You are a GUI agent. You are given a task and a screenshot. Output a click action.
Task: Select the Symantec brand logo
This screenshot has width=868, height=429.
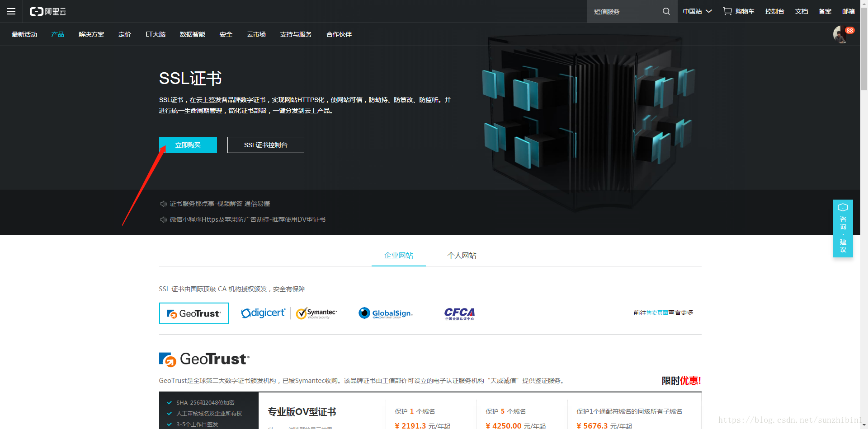coord(316,313)
